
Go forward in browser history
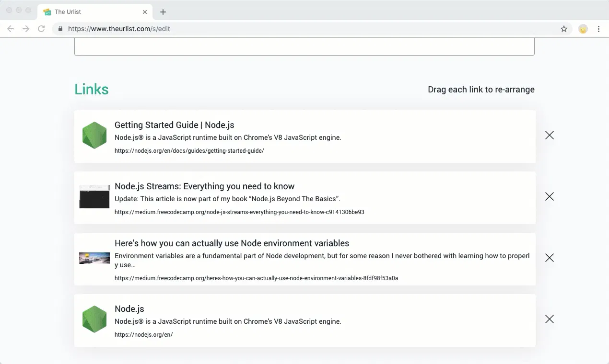(26, 29)
